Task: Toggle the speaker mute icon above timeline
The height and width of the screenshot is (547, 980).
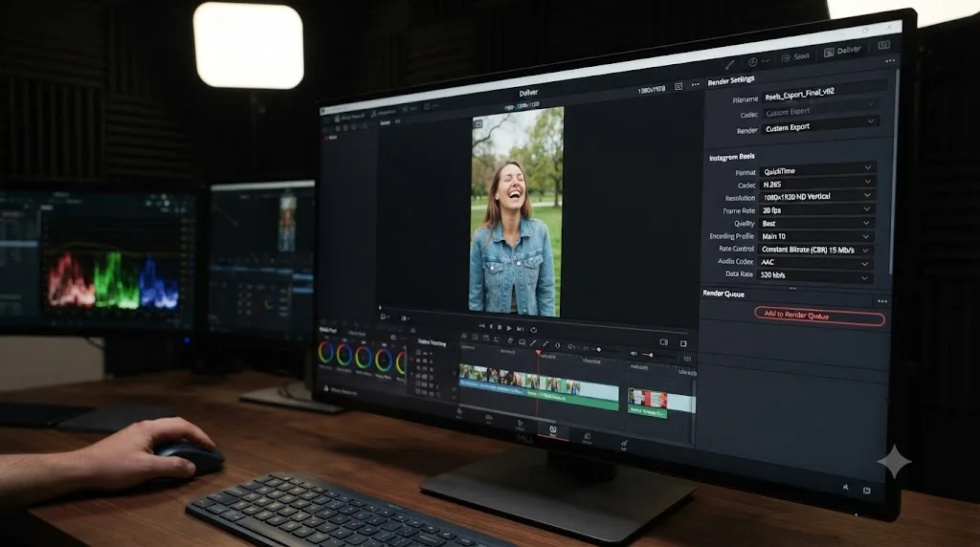Action: (634, 354)
